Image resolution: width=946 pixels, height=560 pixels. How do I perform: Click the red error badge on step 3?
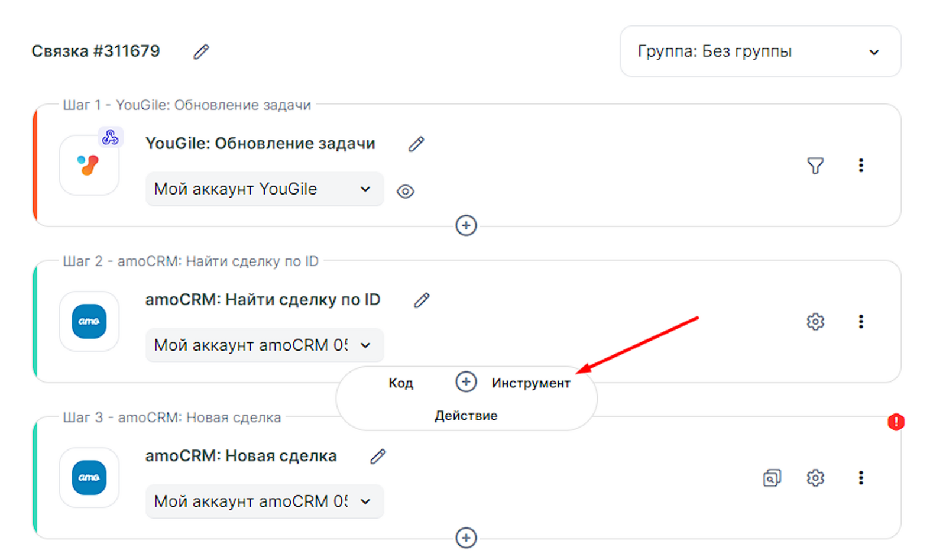[x=896, y=422]
